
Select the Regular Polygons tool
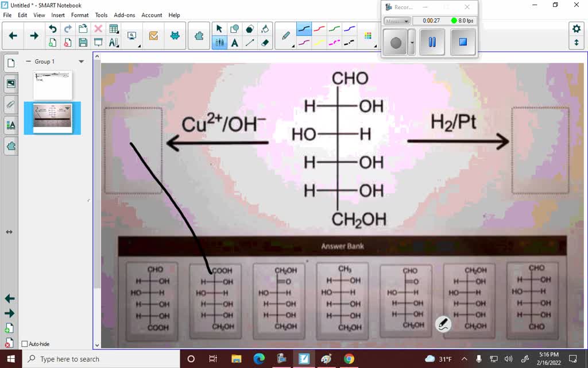click(250, 29)
